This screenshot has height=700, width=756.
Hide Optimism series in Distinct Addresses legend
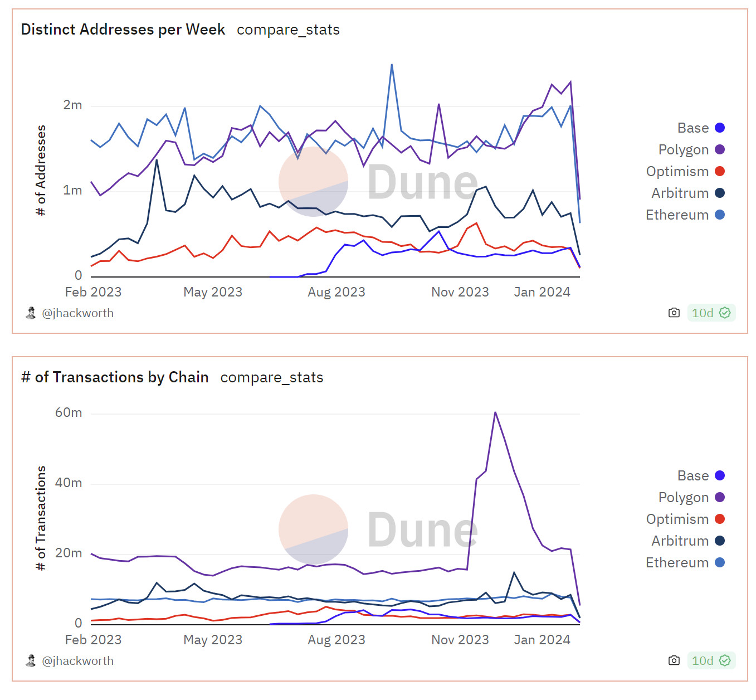point(719,172)
